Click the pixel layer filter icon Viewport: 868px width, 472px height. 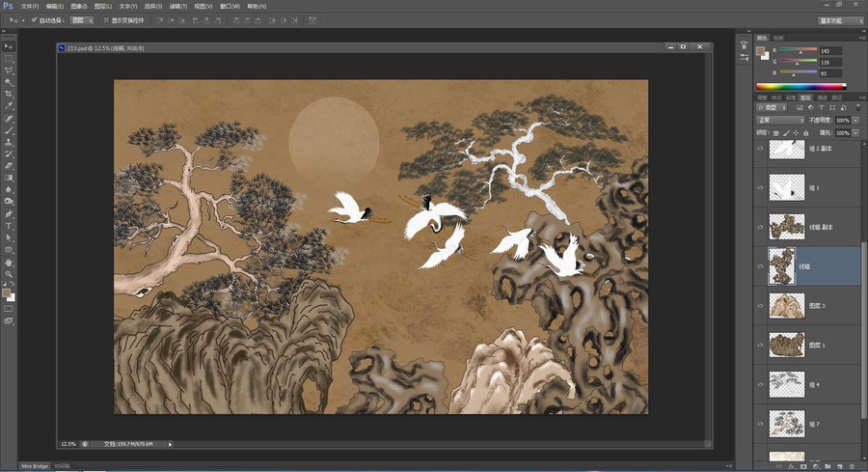(800, 107)
